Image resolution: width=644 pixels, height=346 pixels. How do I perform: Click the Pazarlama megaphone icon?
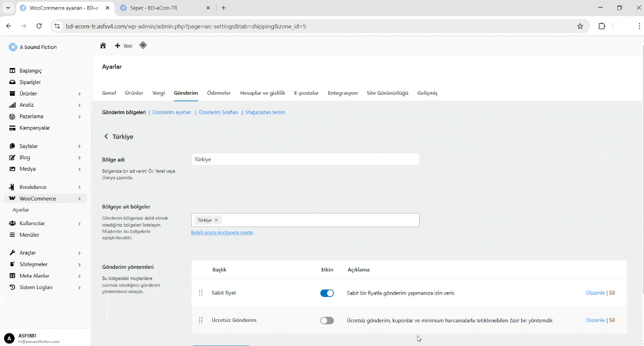click(12, 116)
